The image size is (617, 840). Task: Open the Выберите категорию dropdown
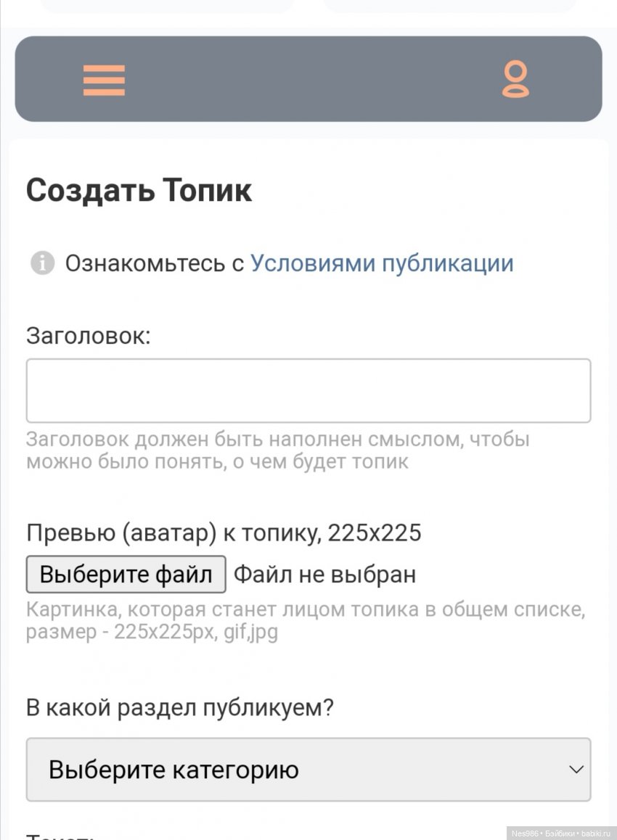[308, 770]
